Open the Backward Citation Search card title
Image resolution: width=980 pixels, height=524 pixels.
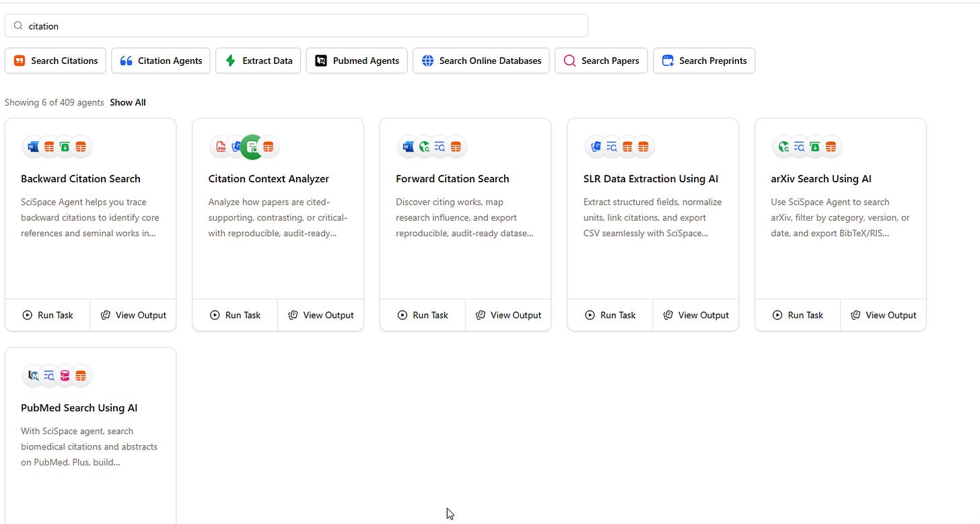pos(81,179)
